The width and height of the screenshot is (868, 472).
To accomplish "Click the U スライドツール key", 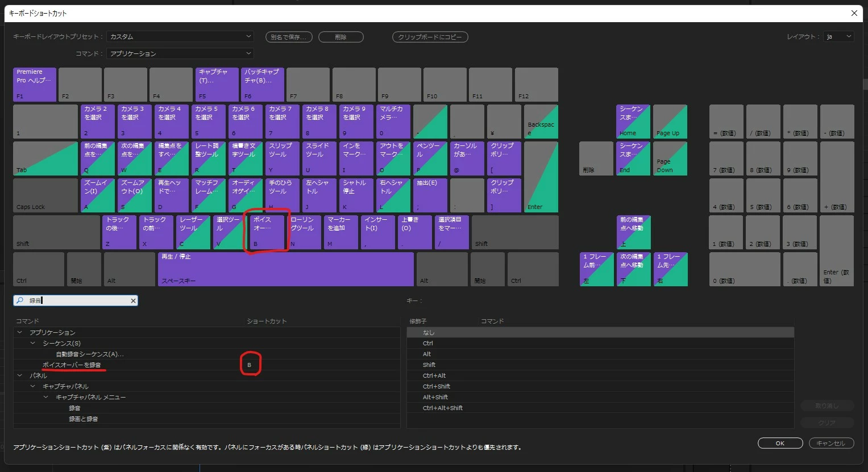I will coord(319,158).
